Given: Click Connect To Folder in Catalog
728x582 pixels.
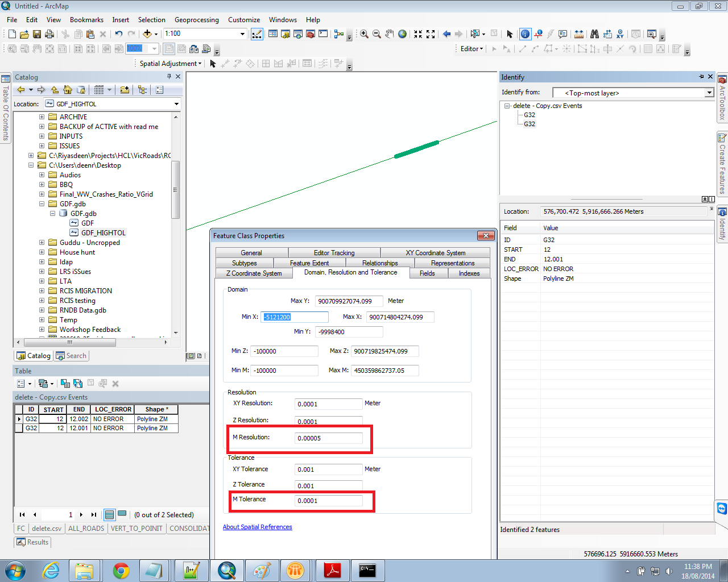Looking at the screenshot, I should click(125, 90).
